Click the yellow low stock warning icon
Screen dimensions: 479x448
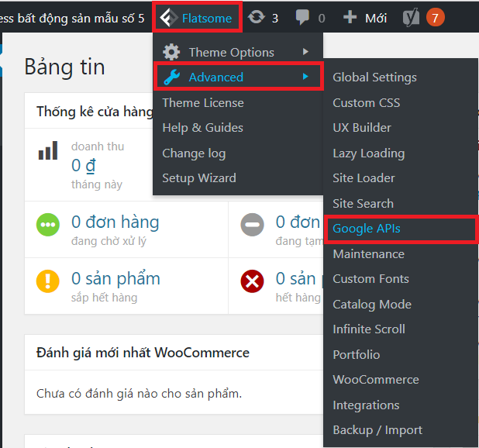click(x=48, y=281)
